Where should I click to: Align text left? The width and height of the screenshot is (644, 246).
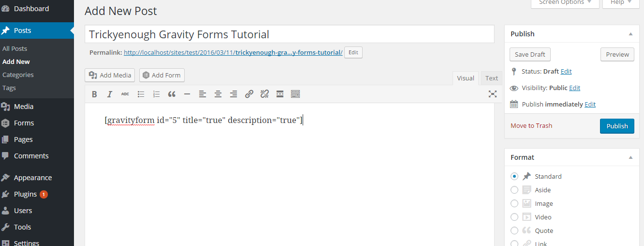pos(203,94)
